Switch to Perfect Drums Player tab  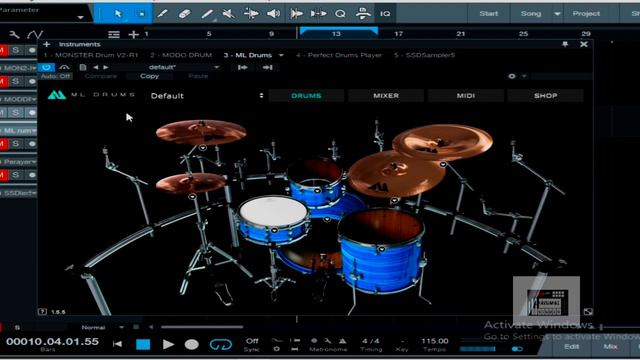(339, 55)
